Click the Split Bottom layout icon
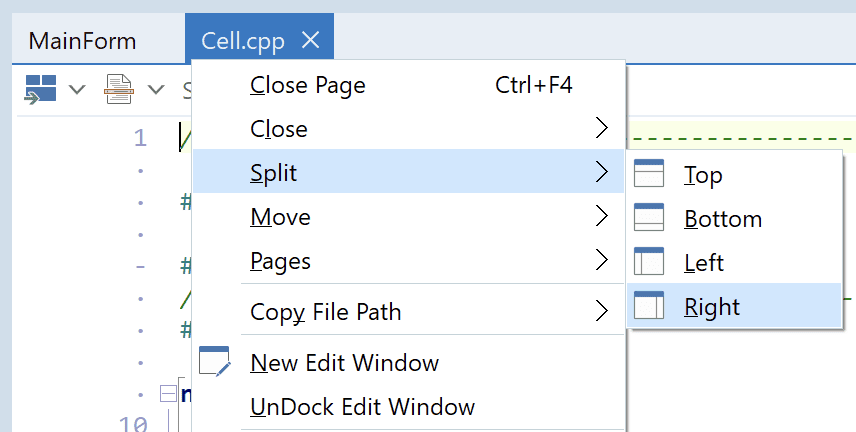856x432 pixels. pos(650,219)
